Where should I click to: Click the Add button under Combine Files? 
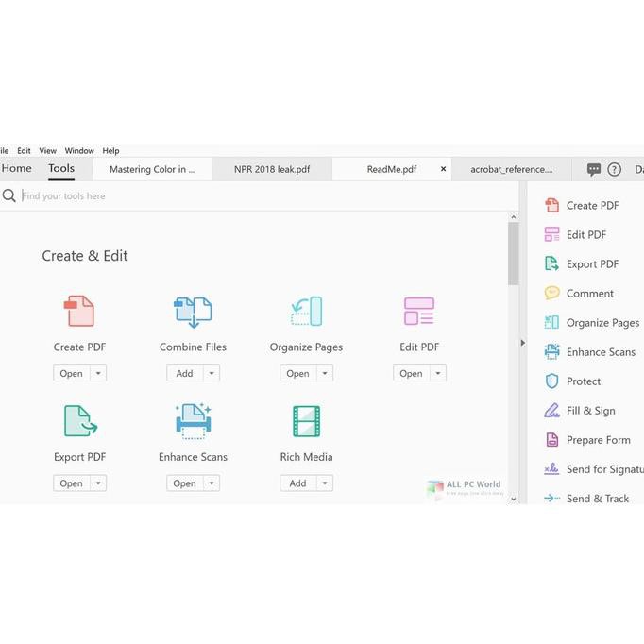[185, 373]
